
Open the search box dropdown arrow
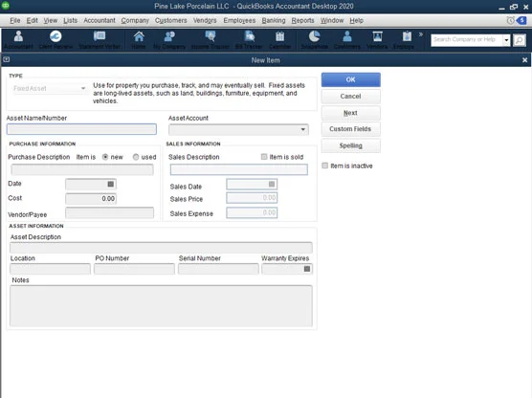[506, 40]
